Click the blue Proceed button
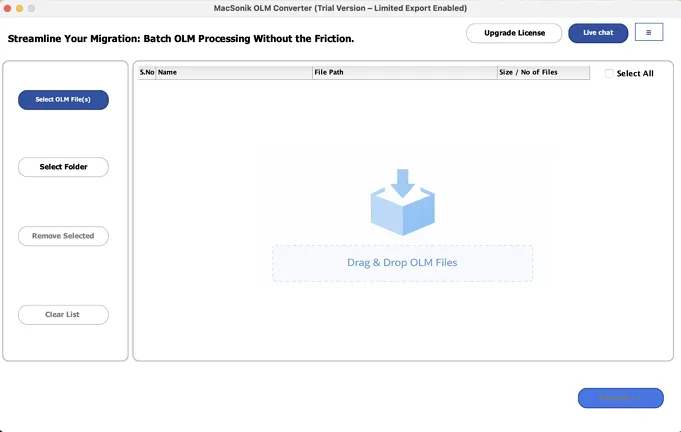 click(x=621, y=398)
